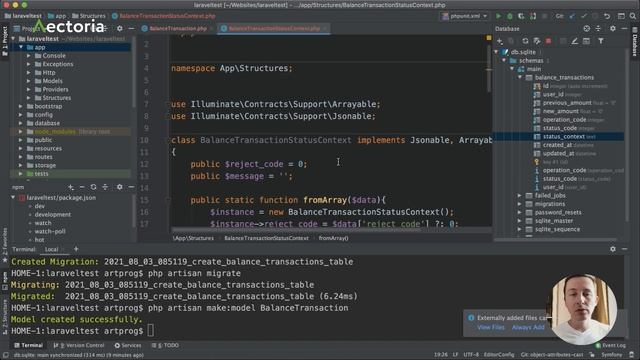Screen dimensions: 640x360
Task: Select BalanceTransactionStatusContext.php editor tab
Action: (274, 29)
